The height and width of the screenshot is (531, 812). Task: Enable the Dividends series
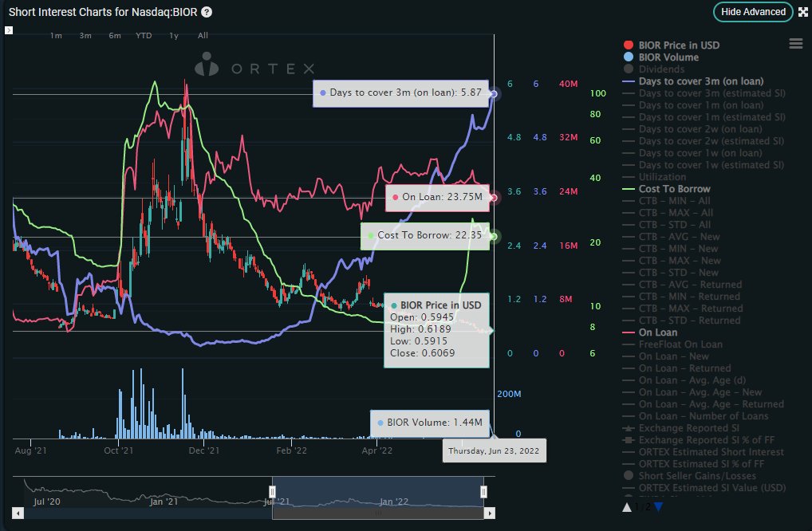click(653, 69)
